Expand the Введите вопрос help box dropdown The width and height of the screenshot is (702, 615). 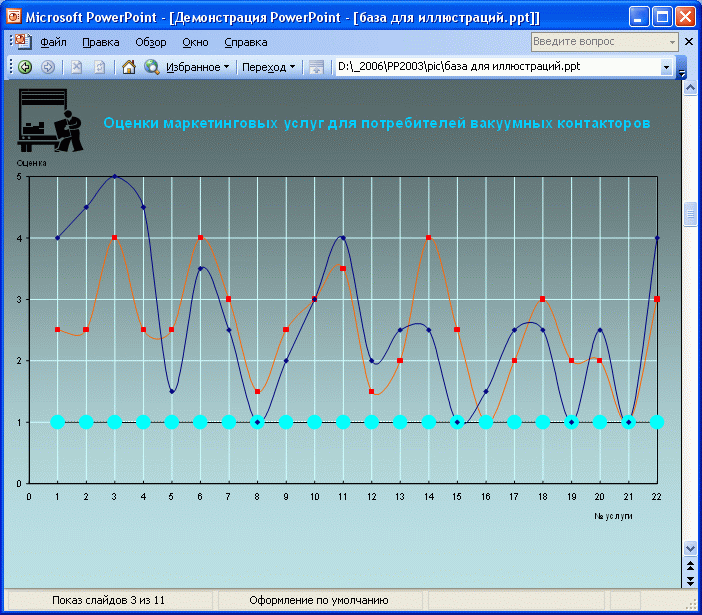pyautogui.click(x=672, y=42)
